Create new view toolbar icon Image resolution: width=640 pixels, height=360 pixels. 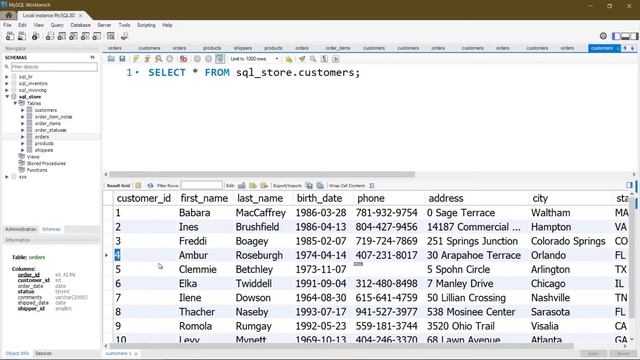pos(73,36)
